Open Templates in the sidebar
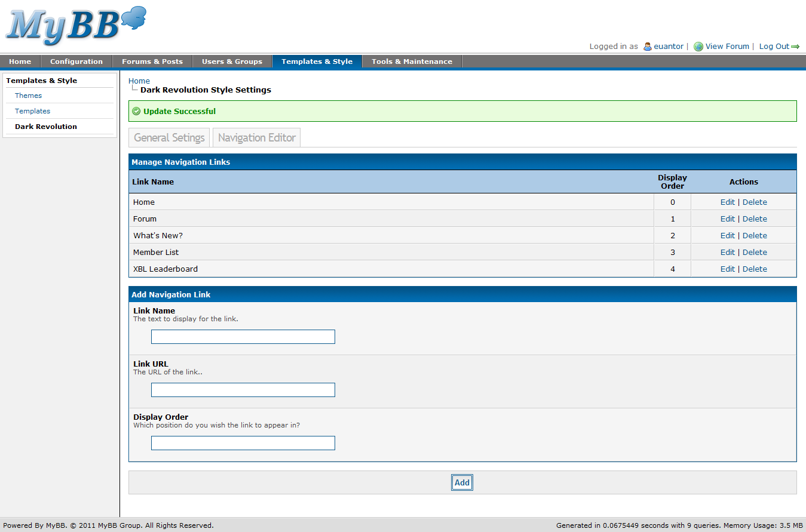Viewport: 806px width, 532px height. click(32, 111)
